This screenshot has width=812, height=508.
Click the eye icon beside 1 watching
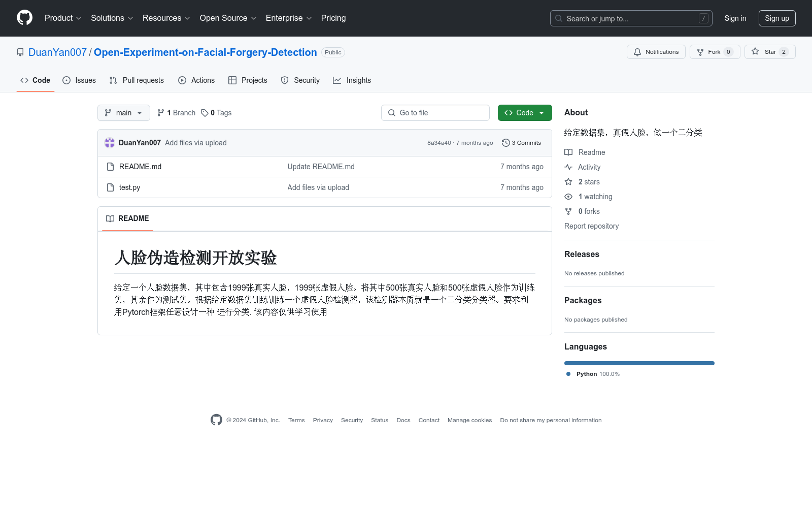click(x=568, y=197)
